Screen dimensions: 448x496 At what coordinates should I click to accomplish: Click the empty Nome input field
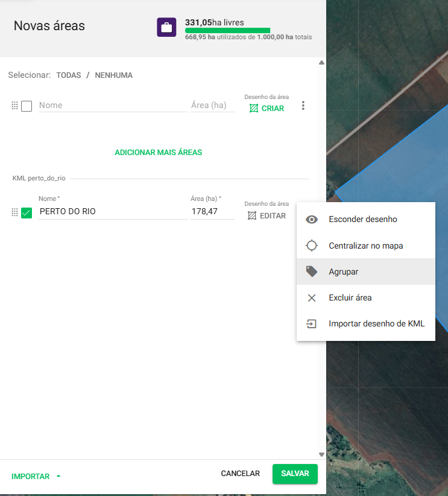(x=113, y=105)
